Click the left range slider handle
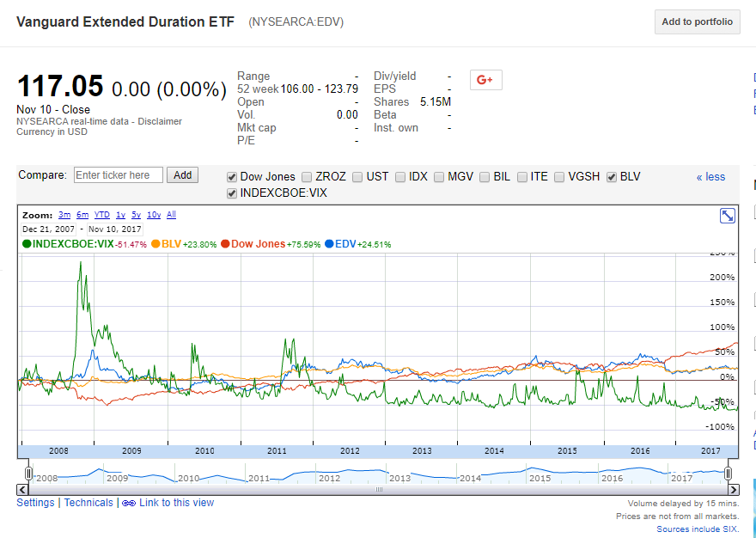Viewport: 756px width, 538px height. pos(29,474)
